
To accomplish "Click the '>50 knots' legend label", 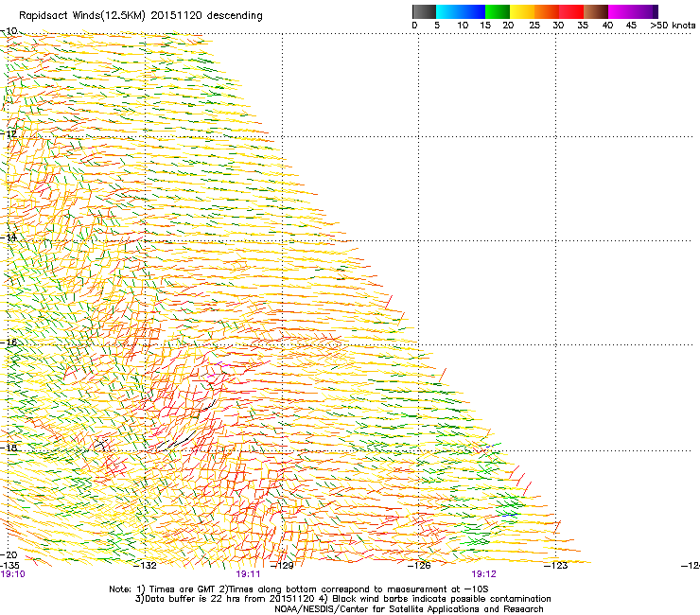I will (673, 26).
